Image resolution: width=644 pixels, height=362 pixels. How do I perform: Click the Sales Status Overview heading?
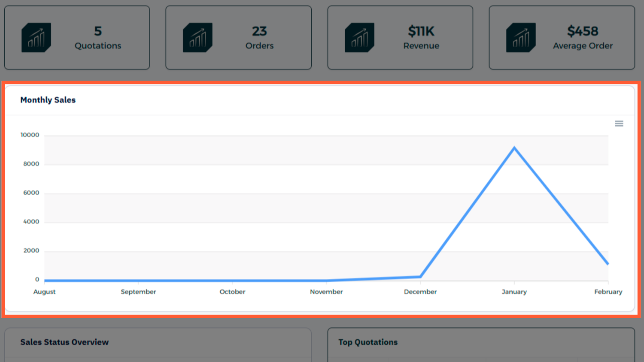tap(64, 342)
